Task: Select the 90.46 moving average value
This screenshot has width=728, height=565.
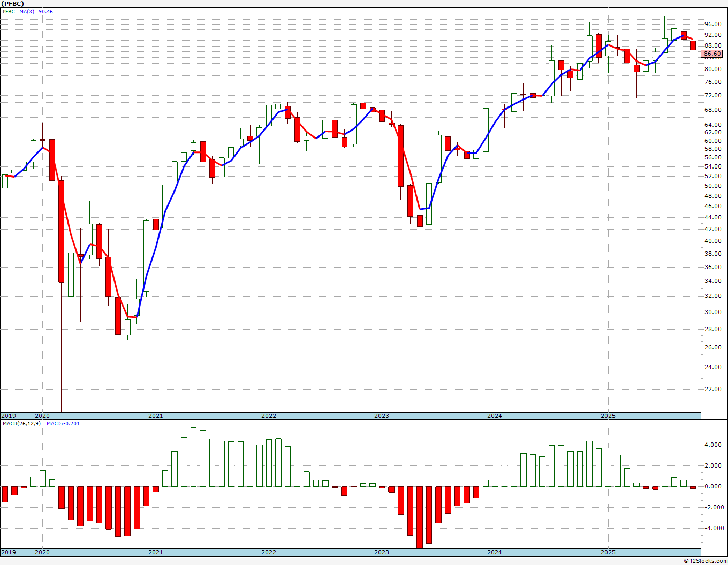Action: (45, 12)
